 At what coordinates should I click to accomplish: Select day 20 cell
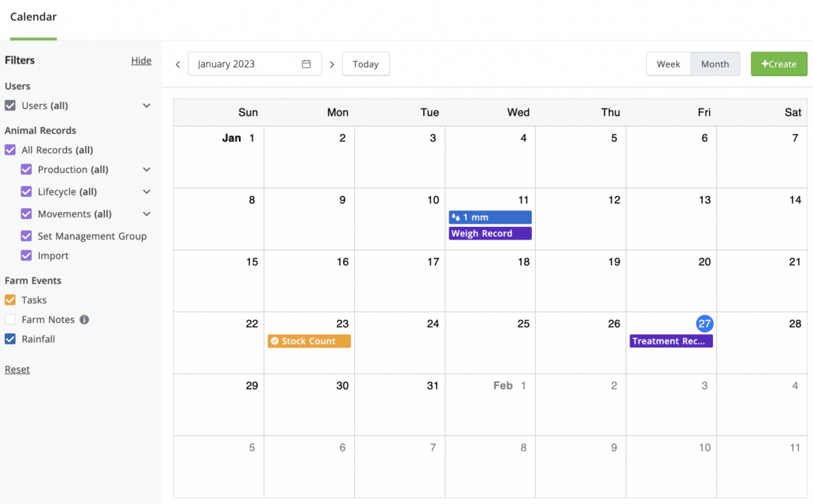671,281
